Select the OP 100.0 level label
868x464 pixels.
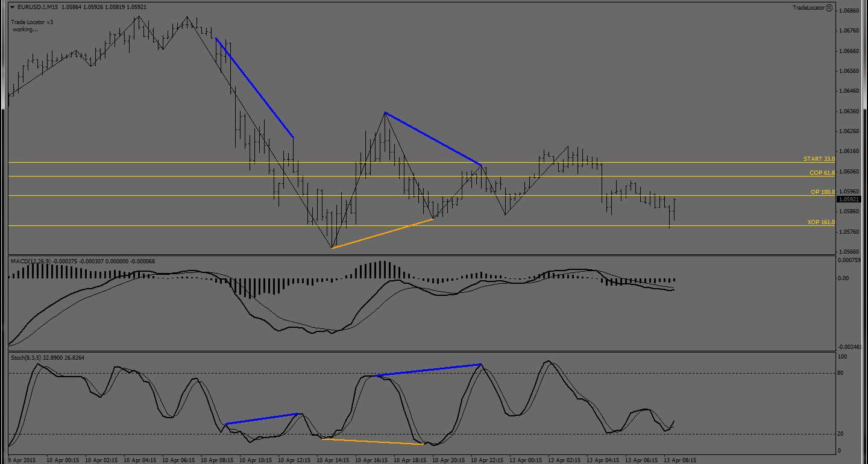[822, 192]
